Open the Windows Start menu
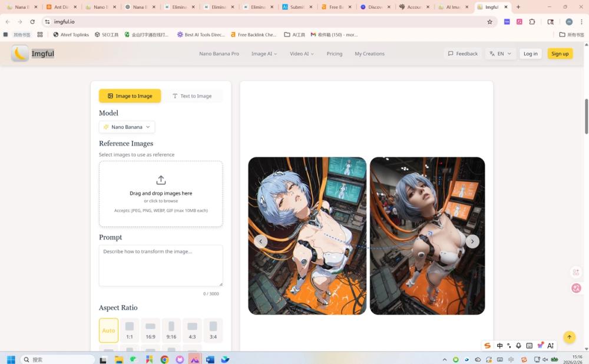This screenshot has width=589, height=364. 11,359
